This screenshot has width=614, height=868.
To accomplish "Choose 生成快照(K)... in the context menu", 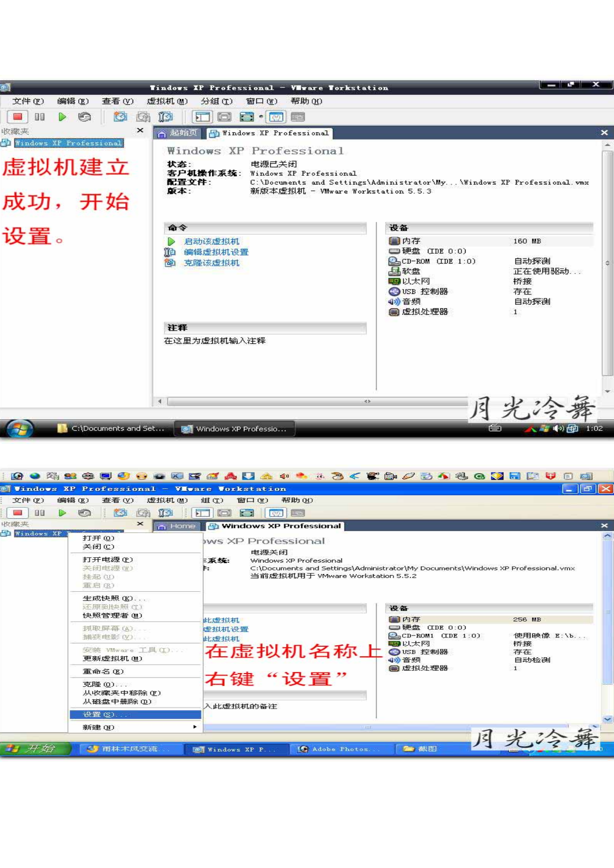I will pos(136,598).
